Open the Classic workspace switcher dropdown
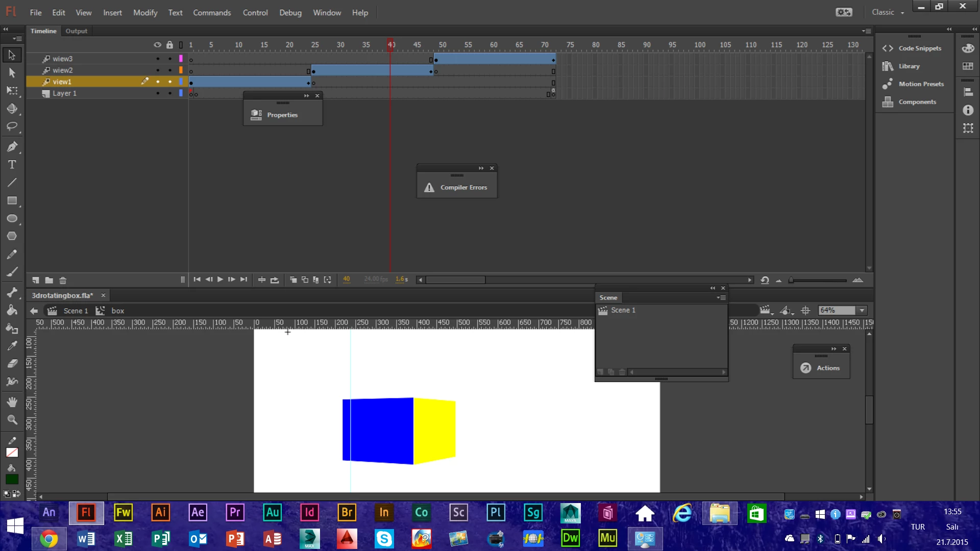Viewport: 980px width, 551px height. coord(888,12)
